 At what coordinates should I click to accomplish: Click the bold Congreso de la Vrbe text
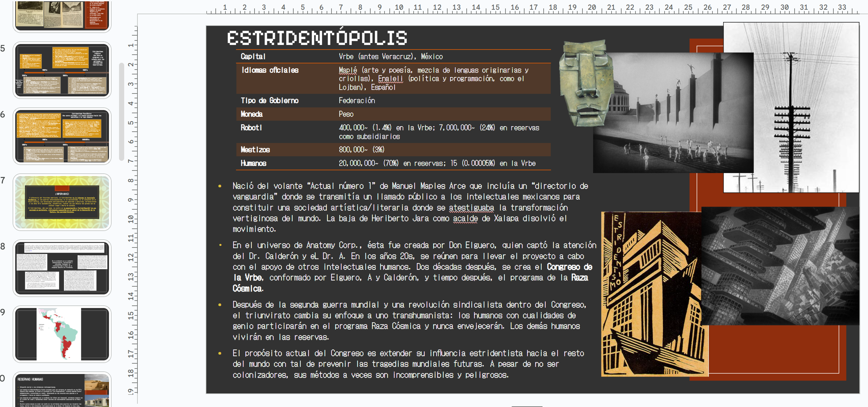[x=570, y=267]
